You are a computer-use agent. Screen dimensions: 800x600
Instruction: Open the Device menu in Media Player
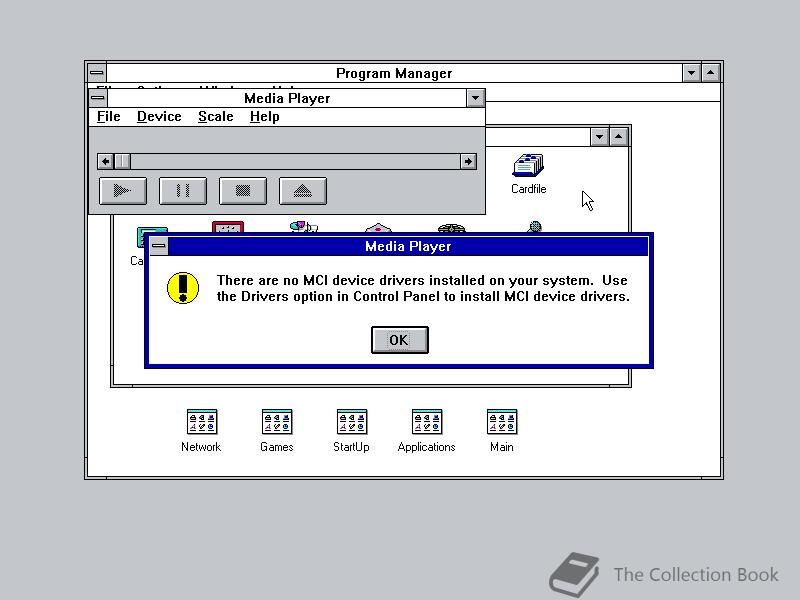(159, 117)
